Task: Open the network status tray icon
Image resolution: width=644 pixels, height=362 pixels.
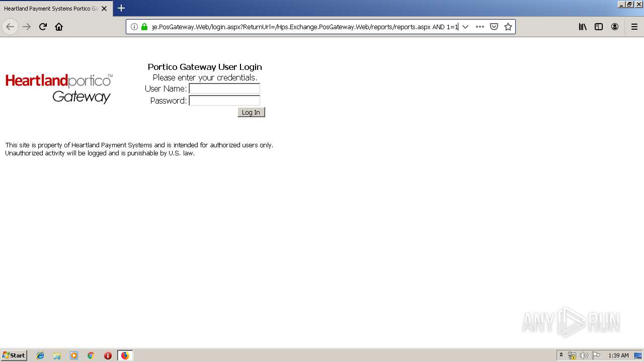Action: point(572,355)
